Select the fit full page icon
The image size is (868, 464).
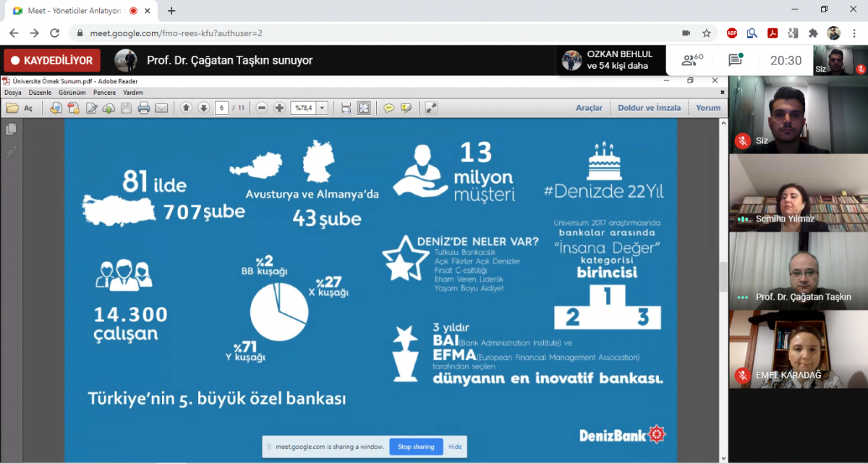coord(364,108)
